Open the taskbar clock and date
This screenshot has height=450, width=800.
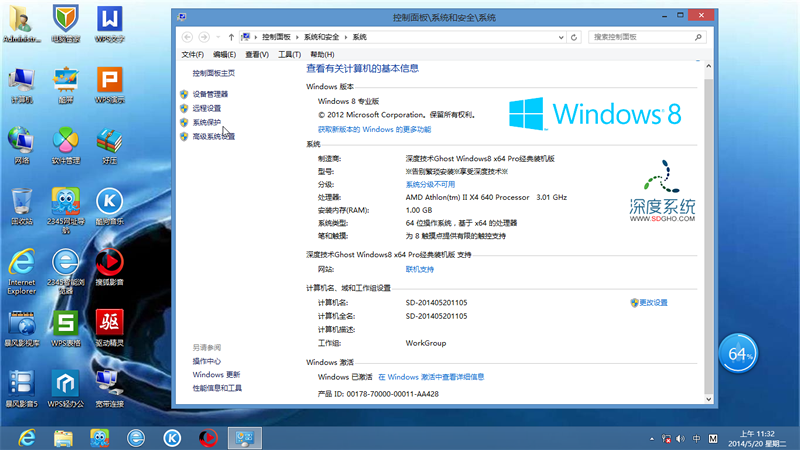[757, 439]
